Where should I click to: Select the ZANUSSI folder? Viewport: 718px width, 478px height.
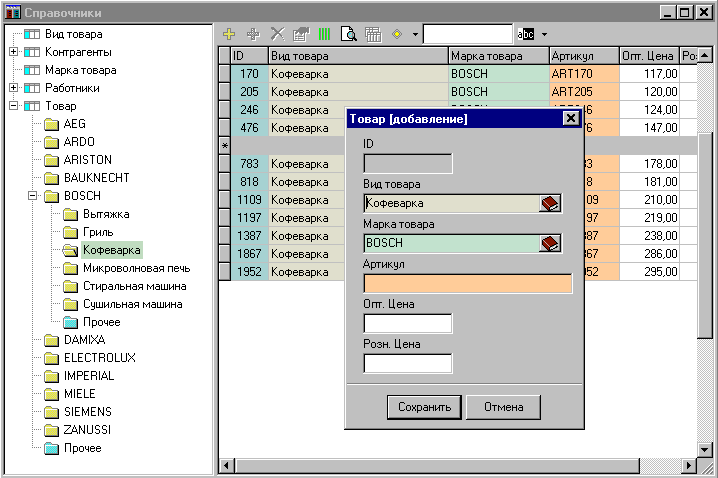(x=87, y=430)
